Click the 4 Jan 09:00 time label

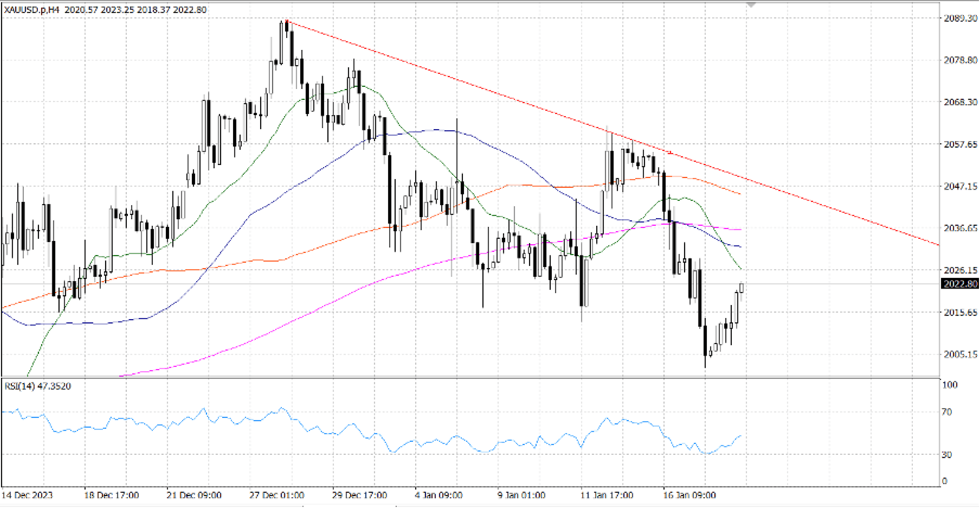(x=439, y=495)
